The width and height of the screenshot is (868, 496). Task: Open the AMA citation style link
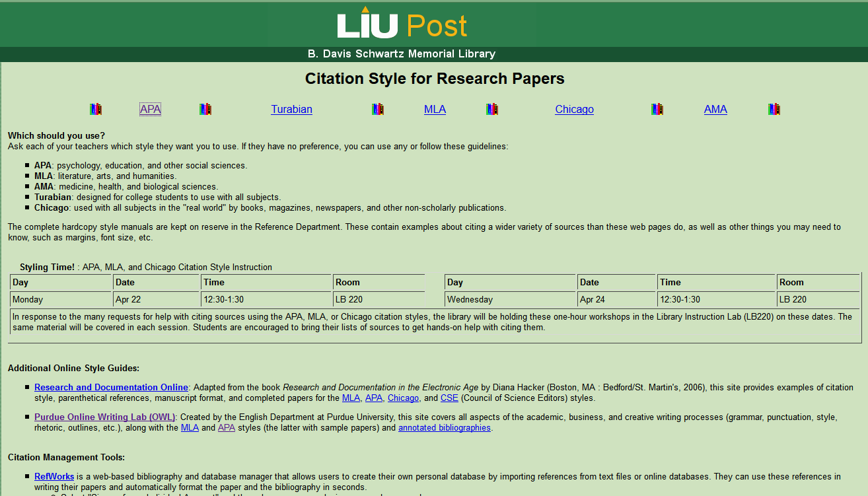715,110
